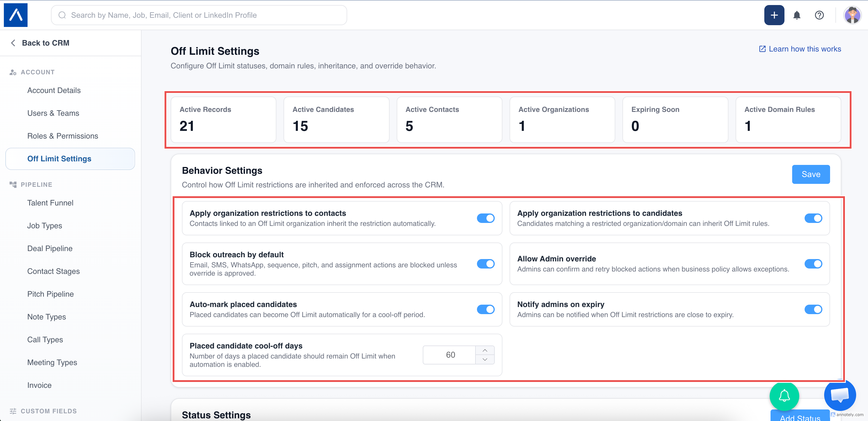Click the Active Records card showing 21
The height and width of the screenshot is (421, 868).
(223, 120)
